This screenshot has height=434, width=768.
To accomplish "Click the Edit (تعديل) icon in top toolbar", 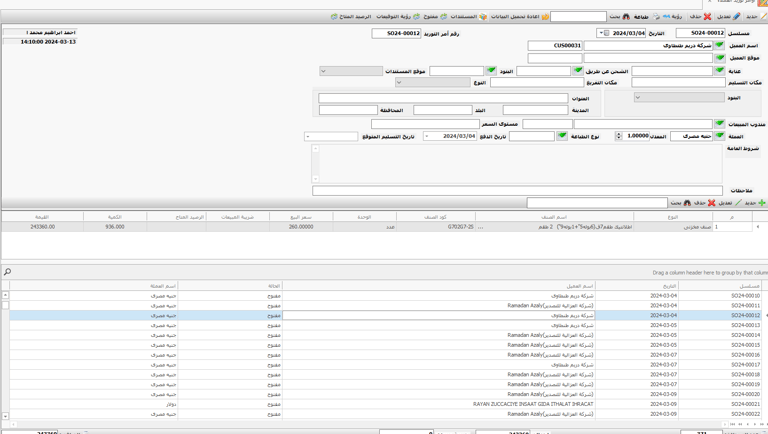I will [x=736, y=16].
